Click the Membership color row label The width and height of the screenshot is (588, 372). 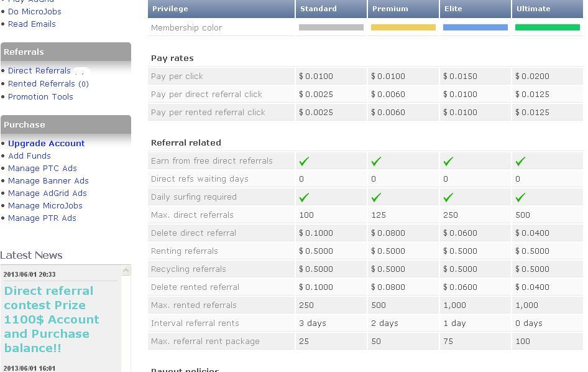click(x=186, y=27)
